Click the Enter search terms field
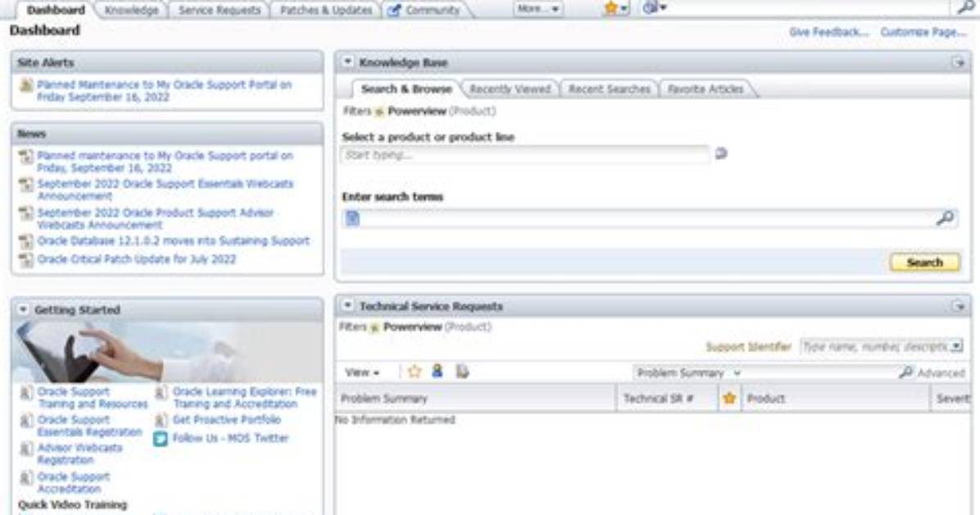 (x=649, y=218)
